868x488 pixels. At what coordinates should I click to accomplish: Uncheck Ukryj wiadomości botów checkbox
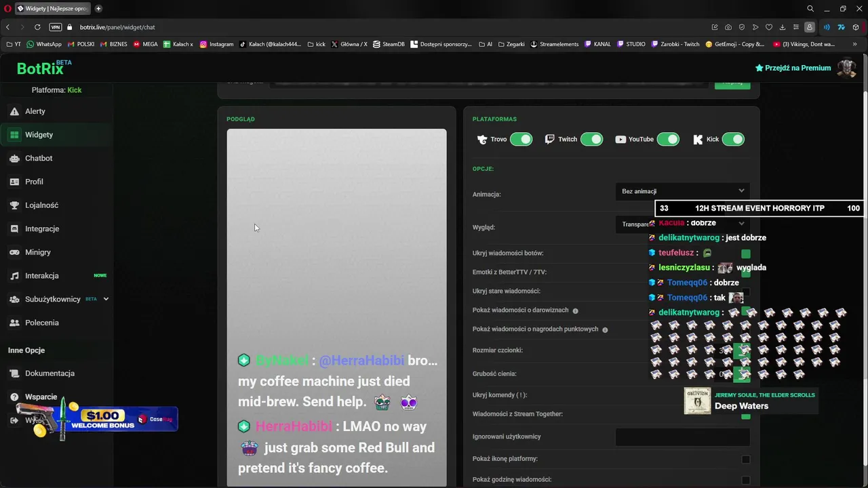[746, 253]
